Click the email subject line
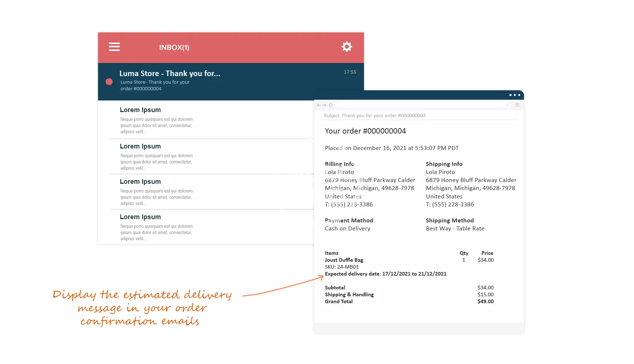 [375, 116]
